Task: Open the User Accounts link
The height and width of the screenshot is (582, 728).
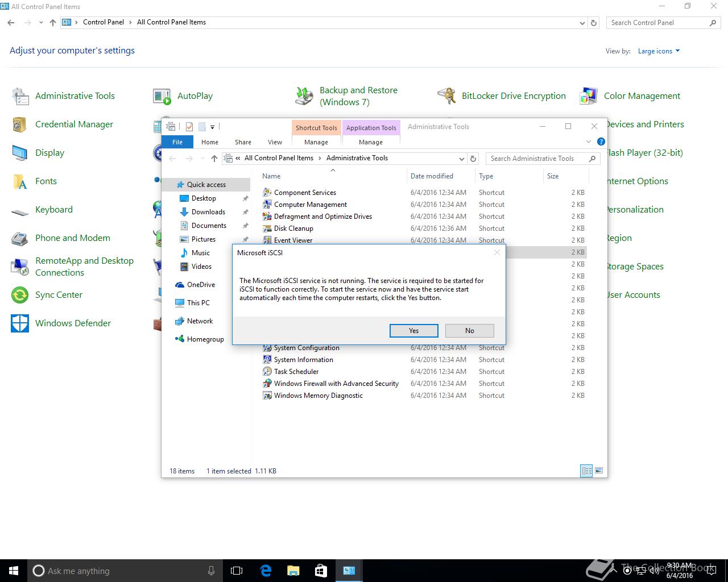Action: [634, 295]
